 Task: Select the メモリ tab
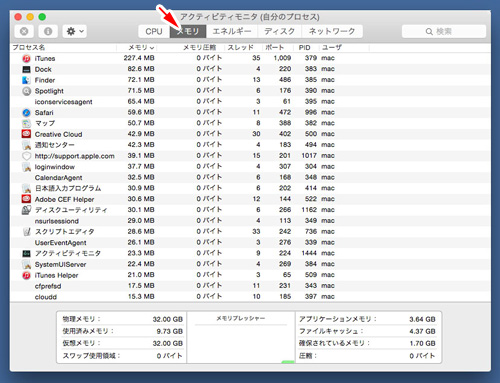tap(188, 31)
